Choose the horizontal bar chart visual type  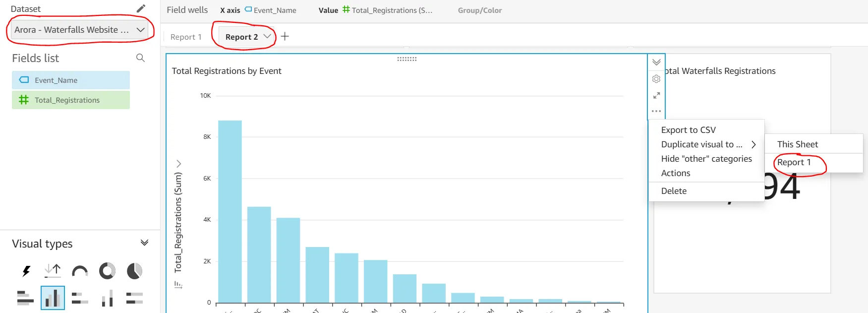[x=25, y=298]
